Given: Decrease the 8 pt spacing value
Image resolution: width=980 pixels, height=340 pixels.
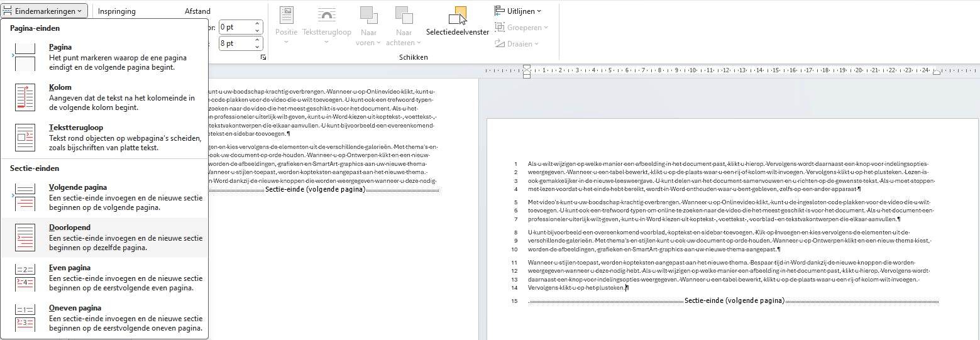Looking at the screenshot, I should coord(257,47).
